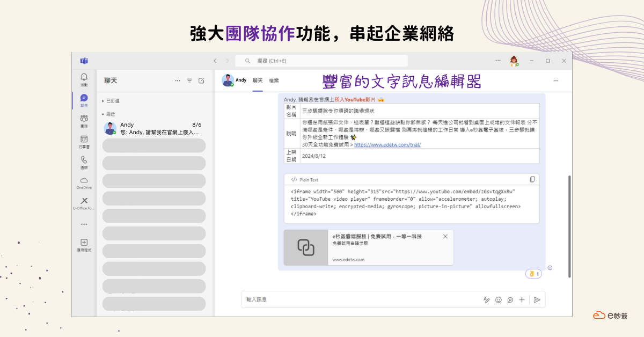Switch to the 聊天 tab in header
644x337 pixels.
258,80
